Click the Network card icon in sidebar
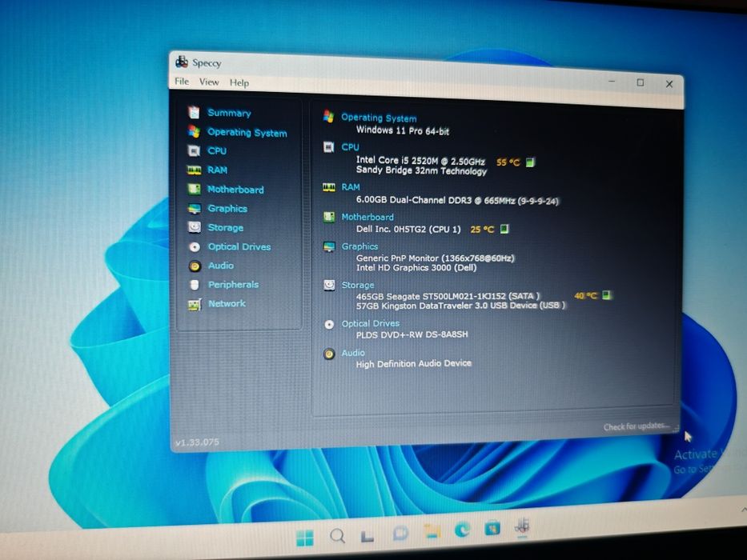747x560 pixels. (x=195, y=304)
